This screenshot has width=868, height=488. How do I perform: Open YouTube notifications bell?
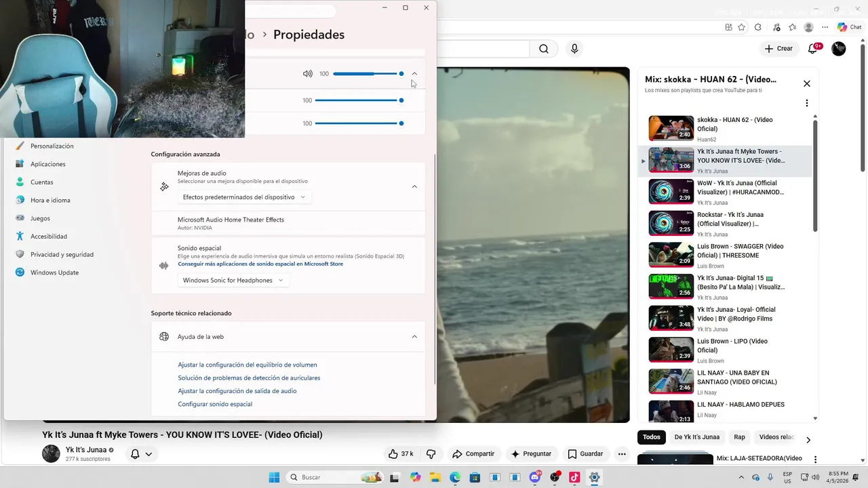tap(812, 49)
